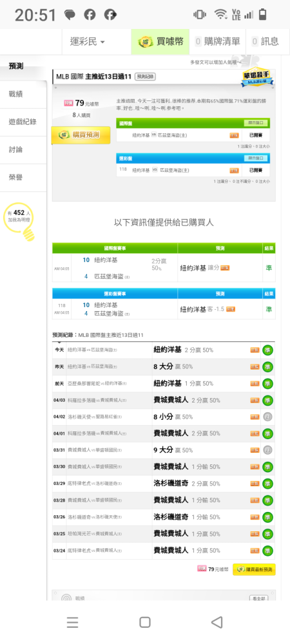Click the green 準 circle in the 前天 row
The width and height of the screenshot is (290, 644).
click(268, 384)
